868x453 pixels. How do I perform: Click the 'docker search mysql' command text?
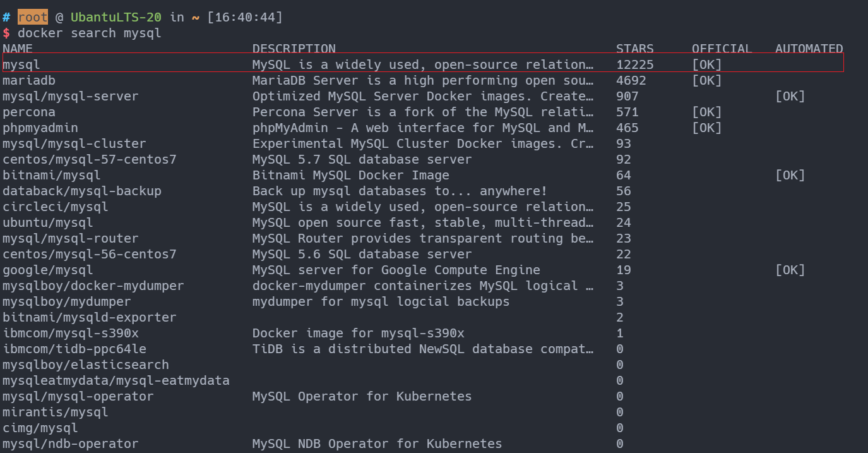[90, 33]
